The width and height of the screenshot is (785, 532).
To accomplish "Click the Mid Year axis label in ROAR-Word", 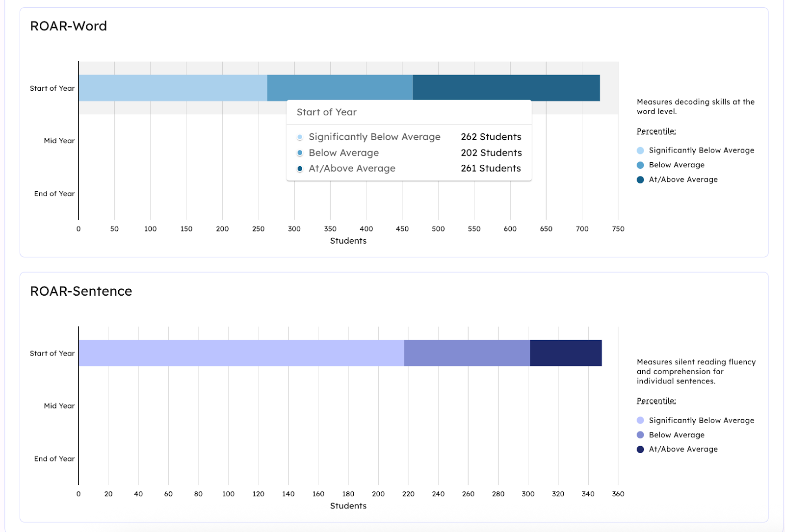I will click(x=59, y=141).
